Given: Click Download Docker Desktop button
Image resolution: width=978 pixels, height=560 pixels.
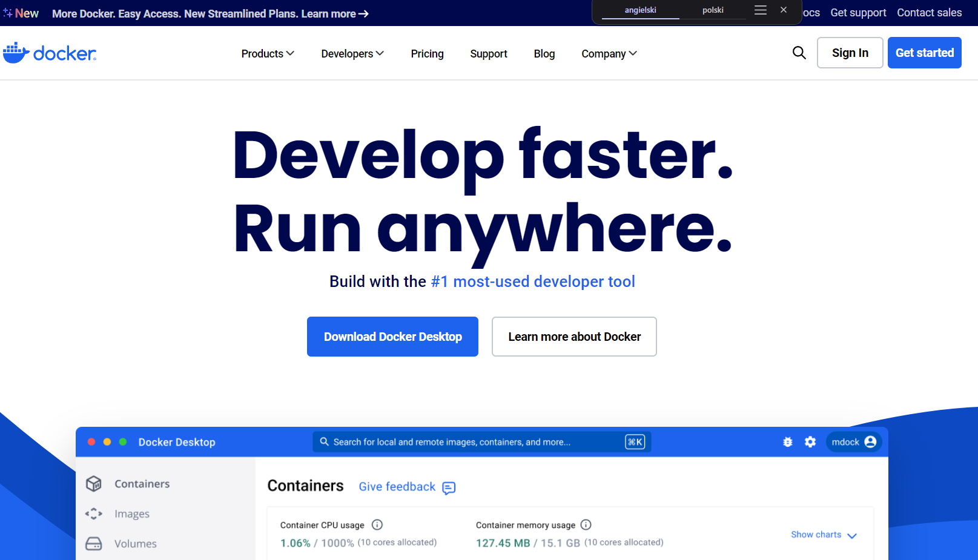Looking at the screenshot, I should 392,337.
